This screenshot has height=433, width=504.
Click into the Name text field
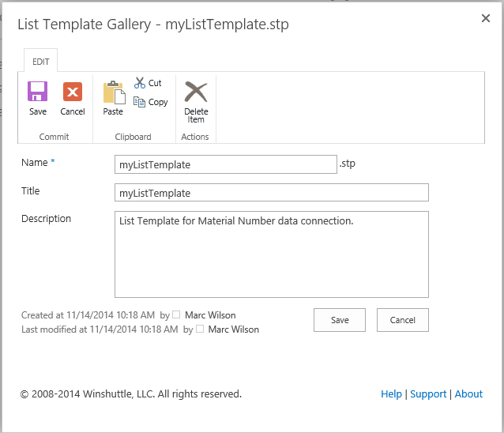coord(226,164)
